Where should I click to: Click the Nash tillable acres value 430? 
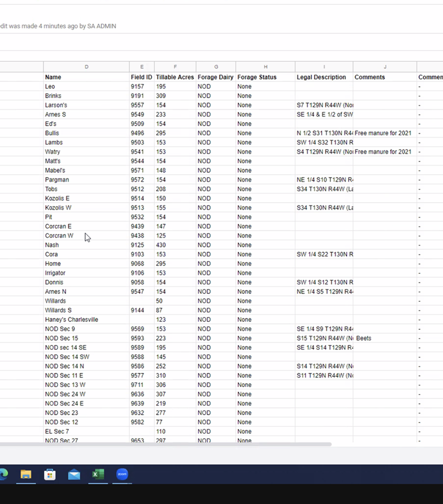tap(162, 245)
